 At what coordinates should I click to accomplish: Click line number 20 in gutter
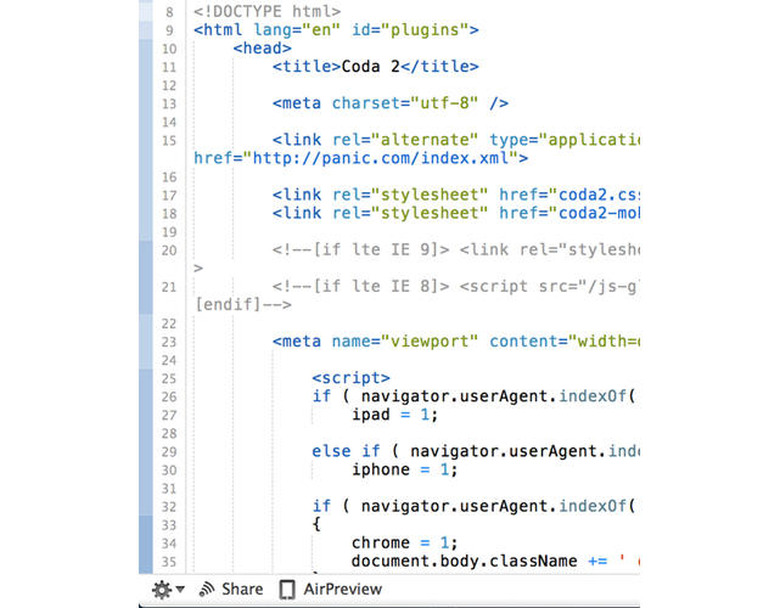click(x=169, y=250)
